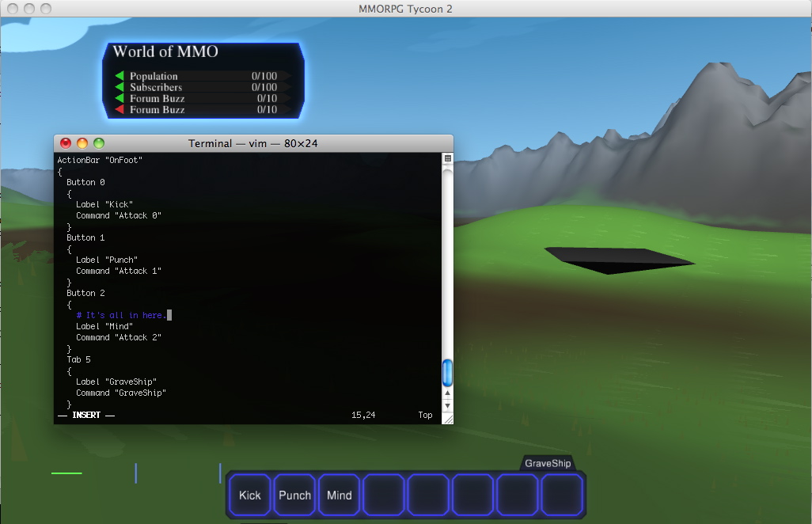The height and width of the screenshot is (524, 812).
Task: Click the Mind action bar button
Action: coord(340,495)
